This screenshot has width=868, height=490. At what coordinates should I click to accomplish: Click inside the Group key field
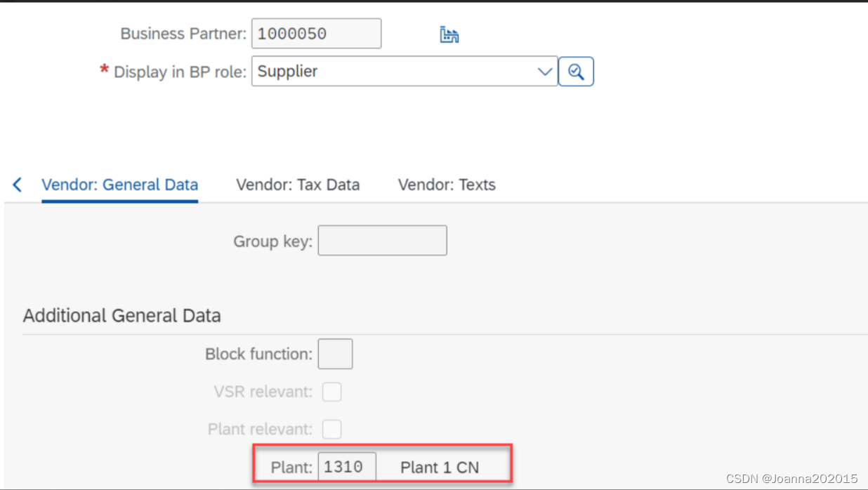point(382,240)
